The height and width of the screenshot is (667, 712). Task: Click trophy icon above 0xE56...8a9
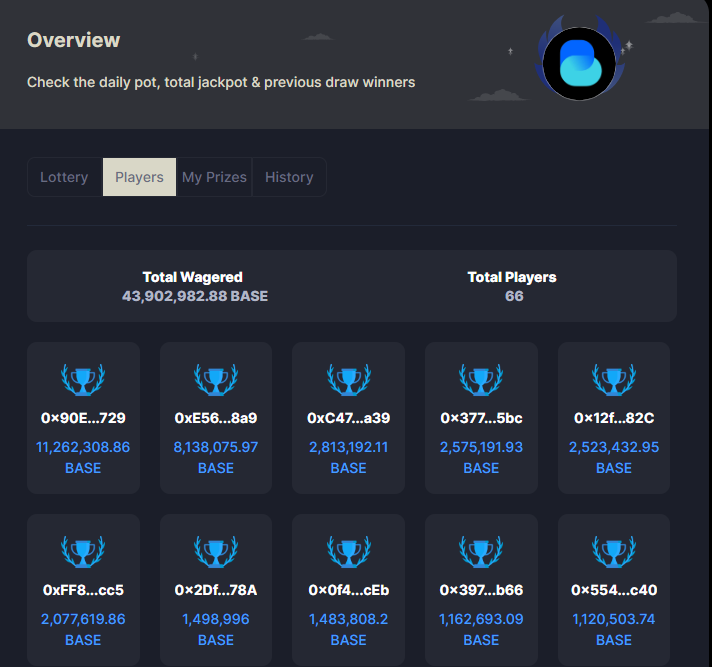[216, 379]
